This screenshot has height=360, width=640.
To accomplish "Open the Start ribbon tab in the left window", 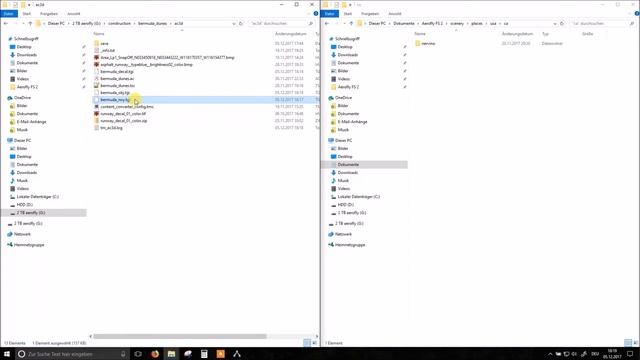I will point(27,14).
